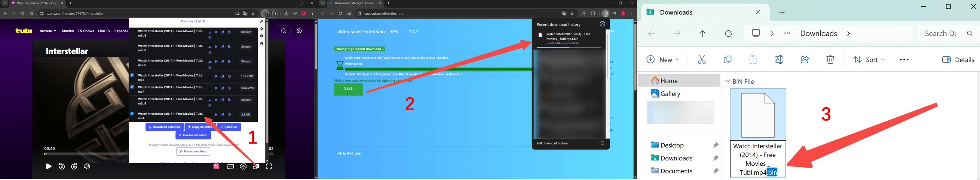
Task: Download the first m3u8 stream entry
Action: [209, 32]
